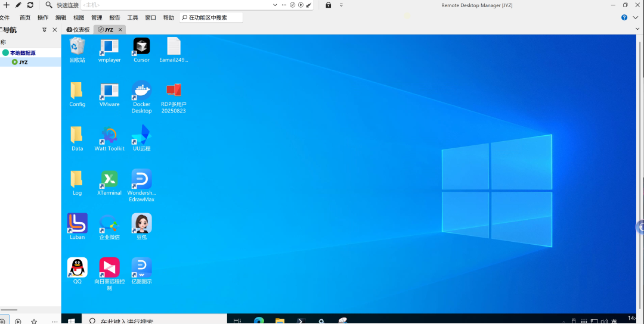Select the Wondershare EdrawMax shortcut

coord(141,186)
